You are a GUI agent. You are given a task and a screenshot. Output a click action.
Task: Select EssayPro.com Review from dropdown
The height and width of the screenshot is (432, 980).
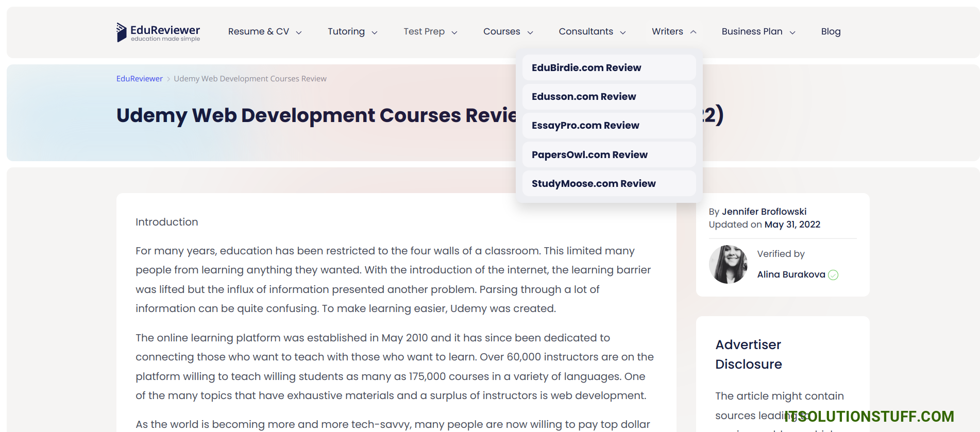609,125
